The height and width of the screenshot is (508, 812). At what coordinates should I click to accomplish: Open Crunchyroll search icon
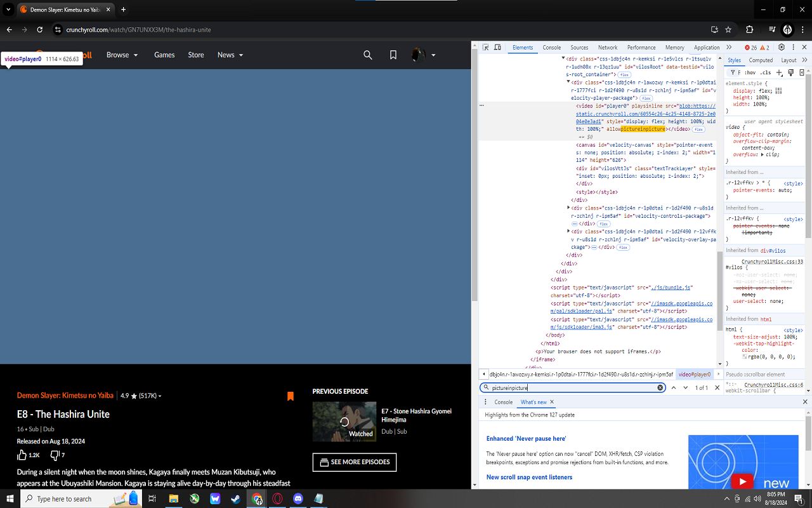click(368, 55)
